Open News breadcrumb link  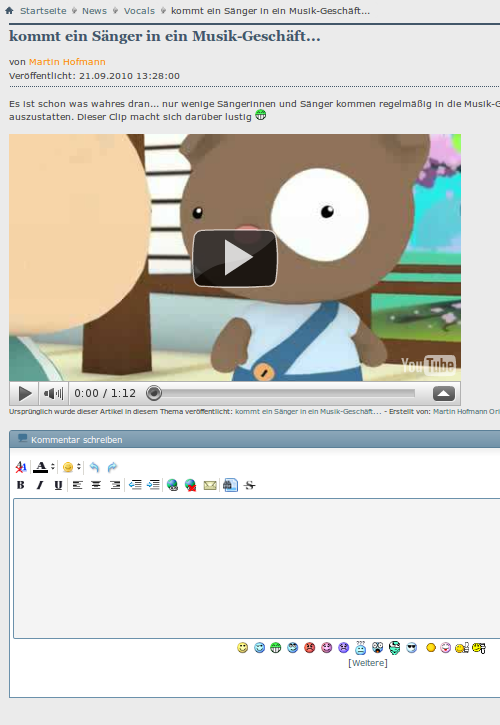point(94,11)
